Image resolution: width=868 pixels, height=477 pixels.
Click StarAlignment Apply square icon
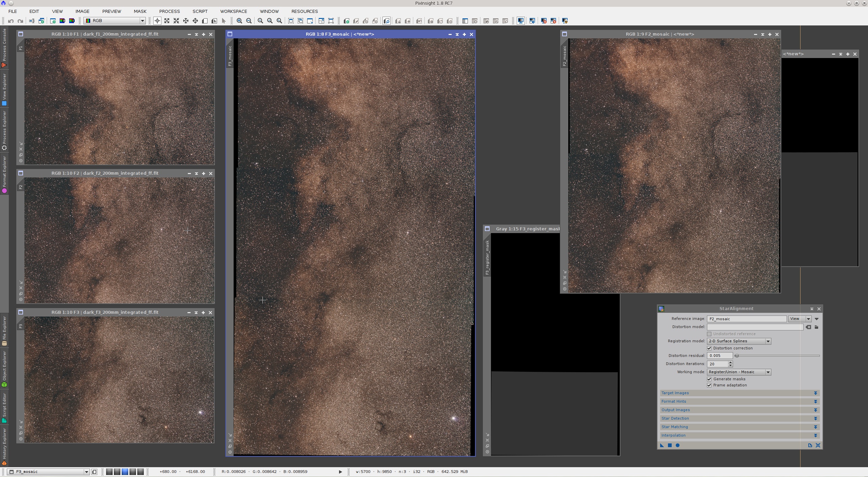coord(670,445)
